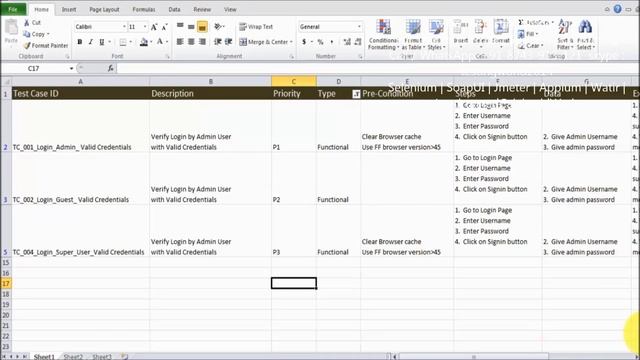Click Merge & Center button
This screenshot has height=360, width=640.
(x=264, y=42)
